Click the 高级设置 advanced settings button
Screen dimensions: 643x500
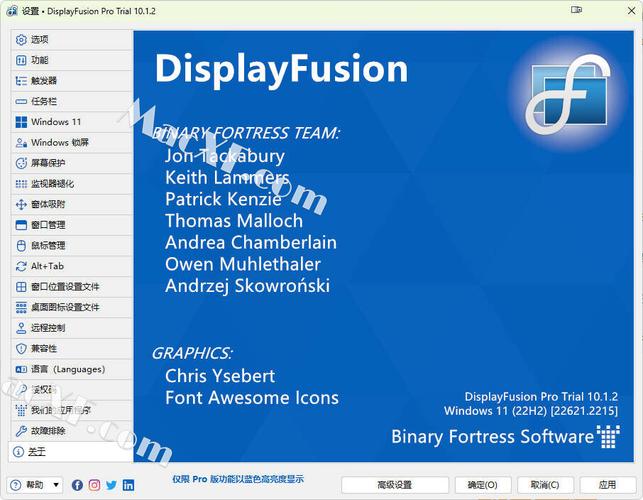pyautogui.click(x=394, y=485)
